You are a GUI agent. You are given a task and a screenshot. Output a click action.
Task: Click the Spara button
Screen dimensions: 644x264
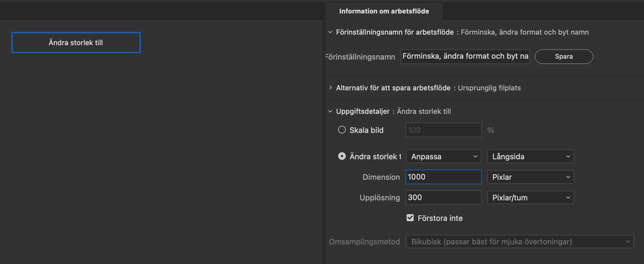click(563, 56)
